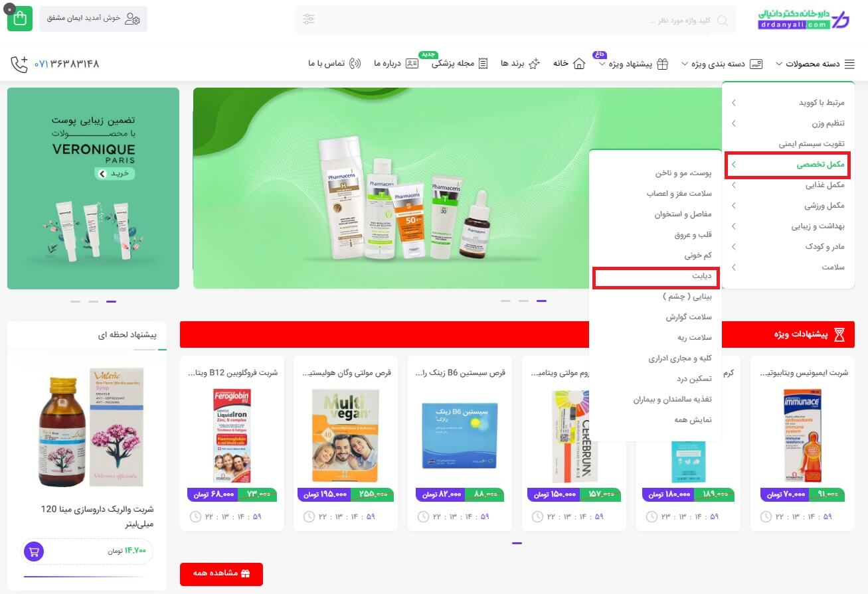Expand the تنظیم وزن category chevron

tap(733, 123)
